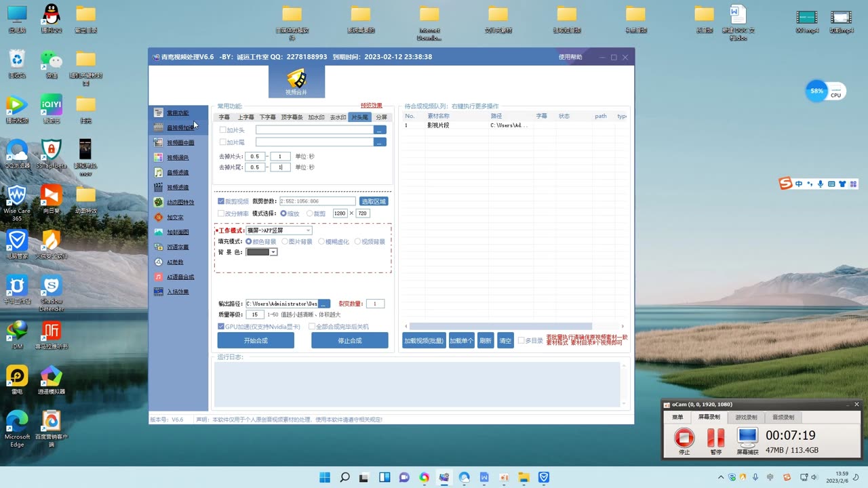Open 常用功能 in the left sidebar

178,113
